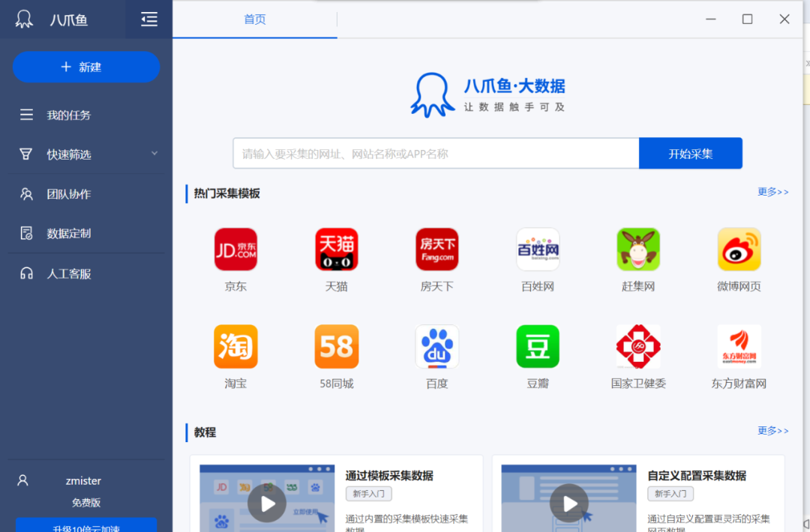This screenshot has width=810, height=532.
Task: Click the 免费版 plan label
Action: point(86,503)
